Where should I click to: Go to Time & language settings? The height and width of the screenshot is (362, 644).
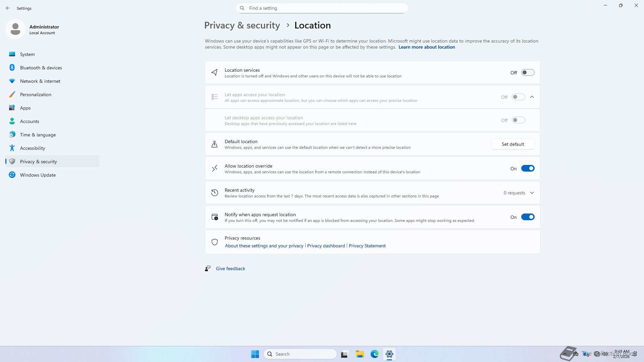(38, 135)
